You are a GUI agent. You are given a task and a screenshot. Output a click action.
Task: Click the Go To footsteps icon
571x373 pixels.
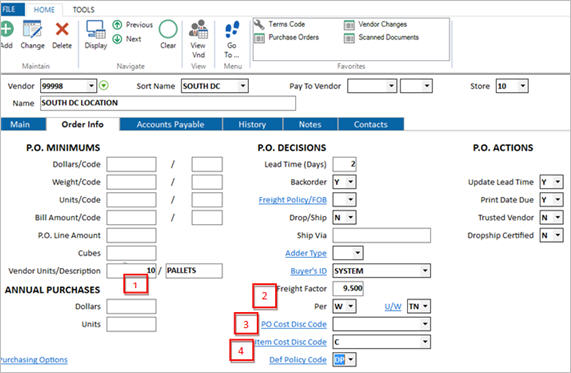click(x=232, y=29)
